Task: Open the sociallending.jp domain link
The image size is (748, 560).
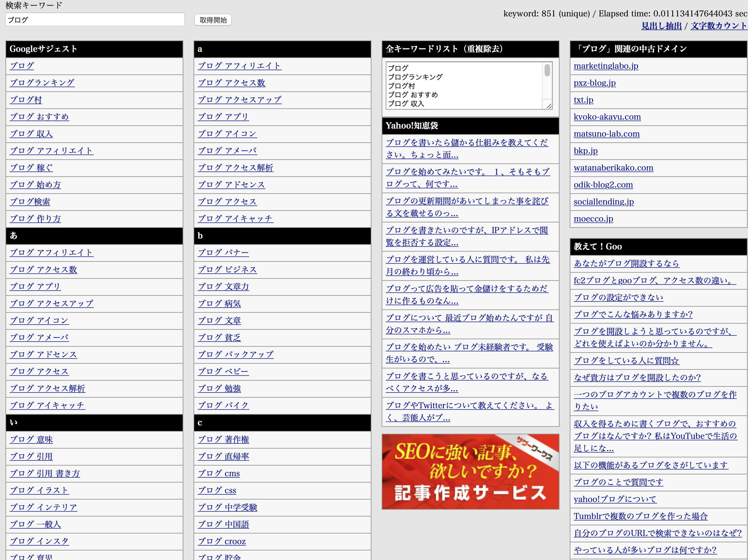Action: 604,202
